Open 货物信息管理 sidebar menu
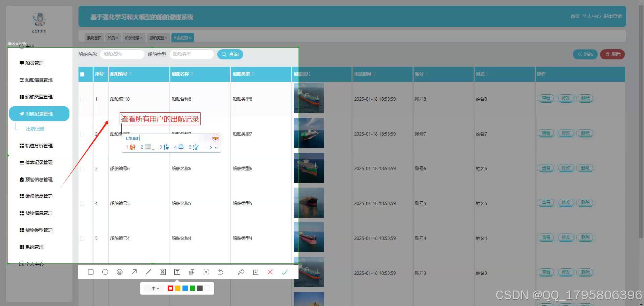644x306 pixels. (39, 213)
